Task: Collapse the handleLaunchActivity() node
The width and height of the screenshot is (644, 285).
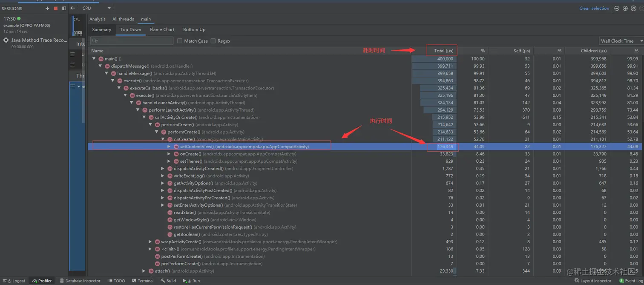Action: [x=132, y=103]
